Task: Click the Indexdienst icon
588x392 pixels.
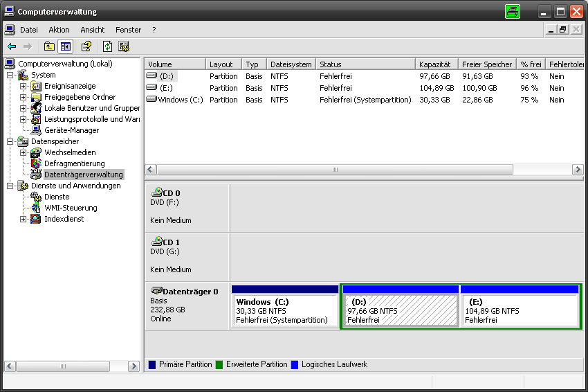Action: (x=36, y=219)
